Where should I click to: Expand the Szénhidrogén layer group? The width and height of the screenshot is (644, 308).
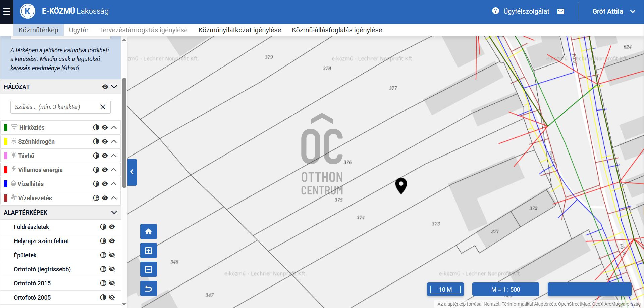pos(114,141)
